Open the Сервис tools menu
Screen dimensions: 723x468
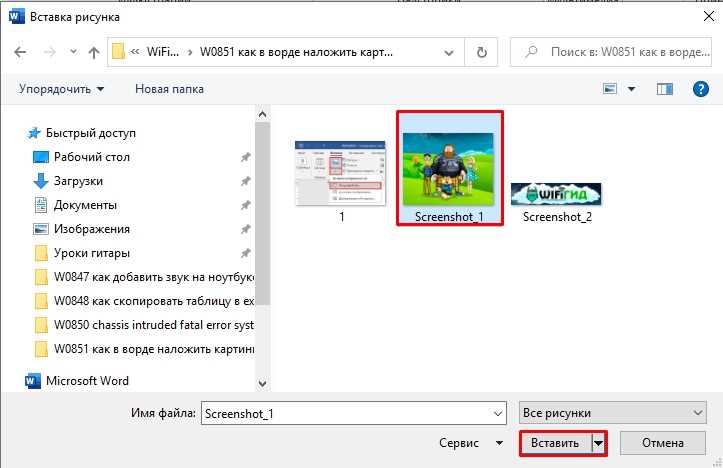(x=470, y=443)
